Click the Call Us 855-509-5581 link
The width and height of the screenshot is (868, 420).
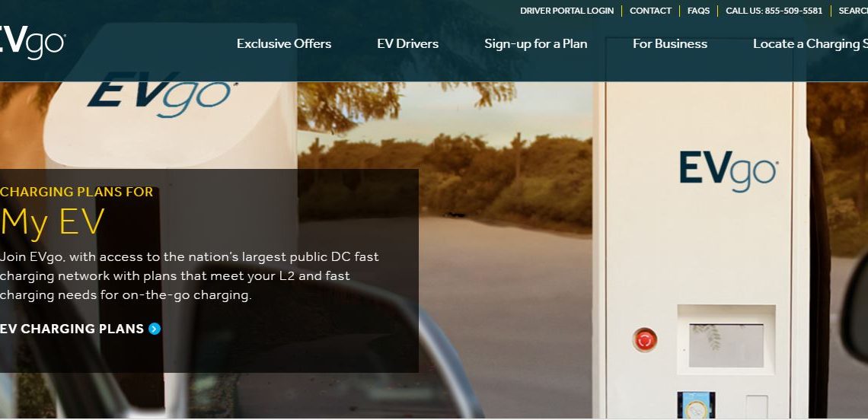pyautogui.click(x=774, y=11)
